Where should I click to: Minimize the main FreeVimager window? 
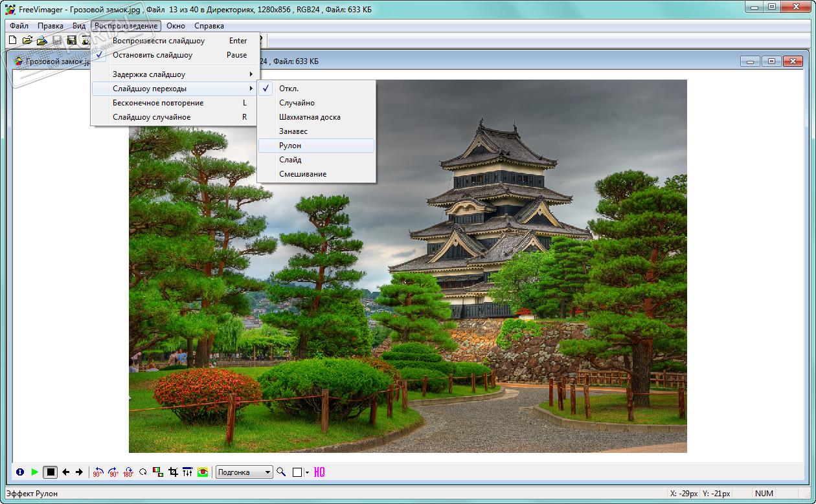[754, 7]
